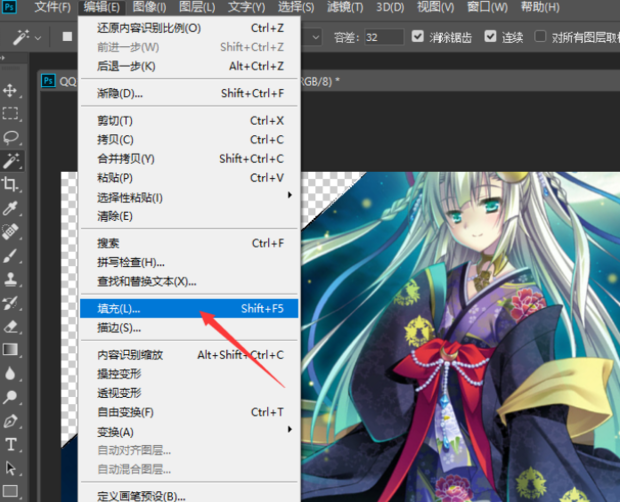Screen dimensions: 620x502
Task: Choose 后退一步(K) menu item
Action: click(189, 66)
